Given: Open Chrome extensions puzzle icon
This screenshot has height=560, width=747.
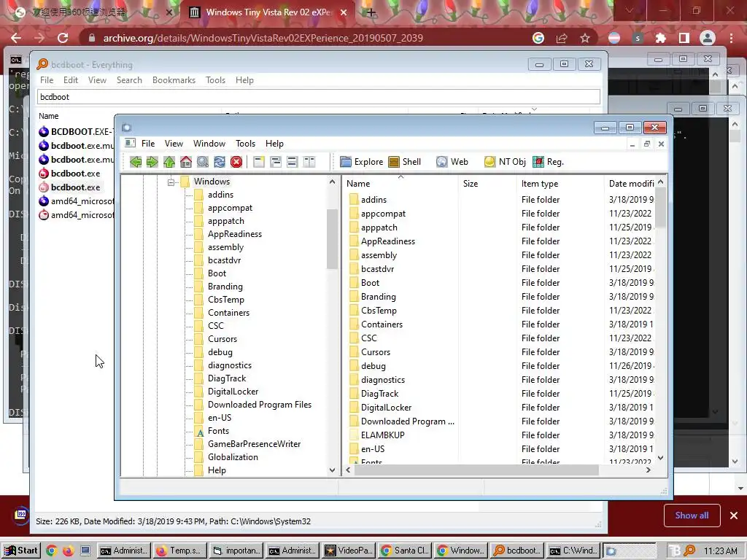Looking at the screenshot, I should (661, 38).
